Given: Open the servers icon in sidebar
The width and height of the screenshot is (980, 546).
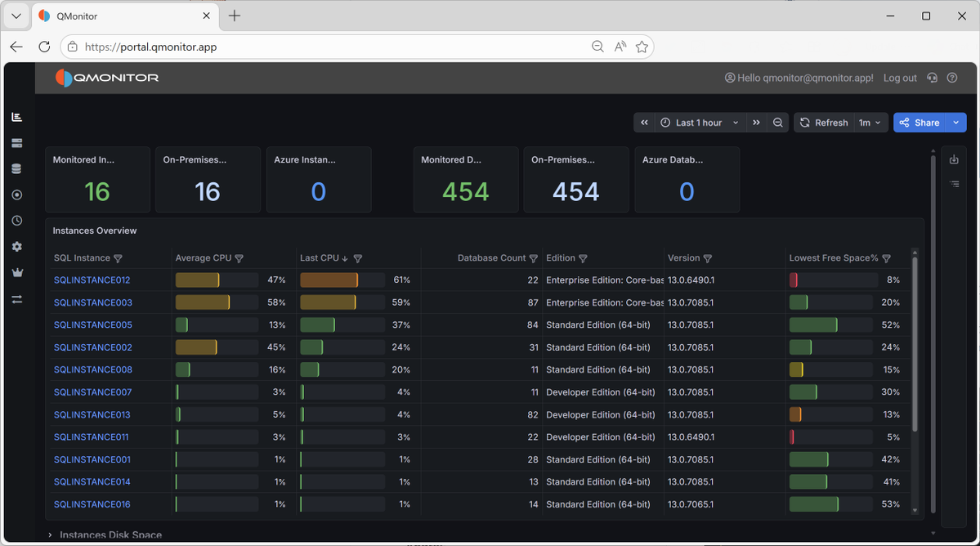Looking at the screenshot, I should pyautogui.click(x=17, y=143).
